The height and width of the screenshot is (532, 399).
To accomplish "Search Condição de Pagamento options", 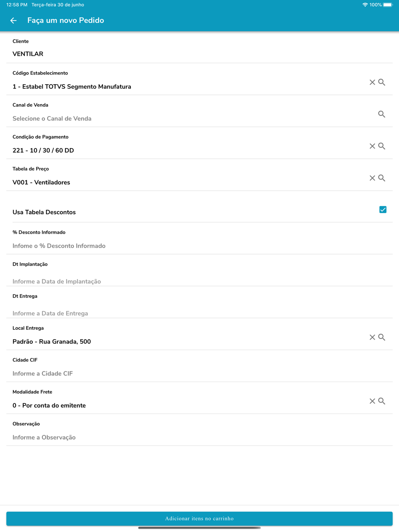I will coord(382,146).
